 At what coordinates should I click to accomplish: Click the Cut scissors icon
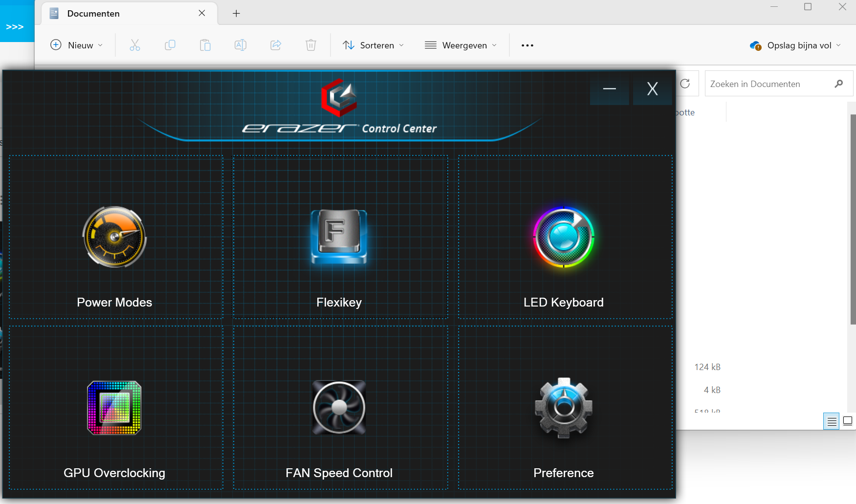[x=135, y=45]
